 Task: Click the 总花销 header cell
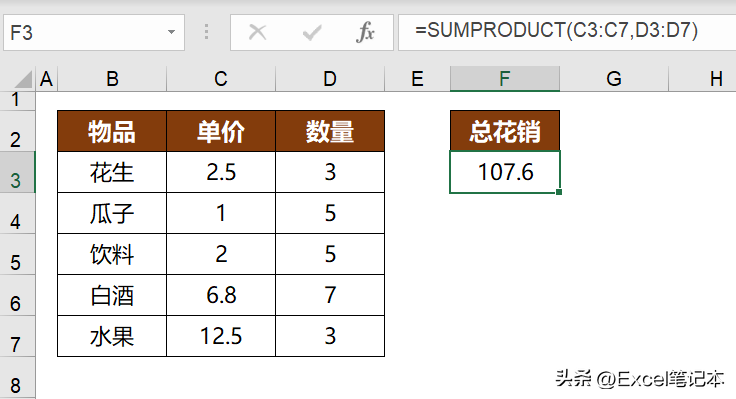(505, 131)
